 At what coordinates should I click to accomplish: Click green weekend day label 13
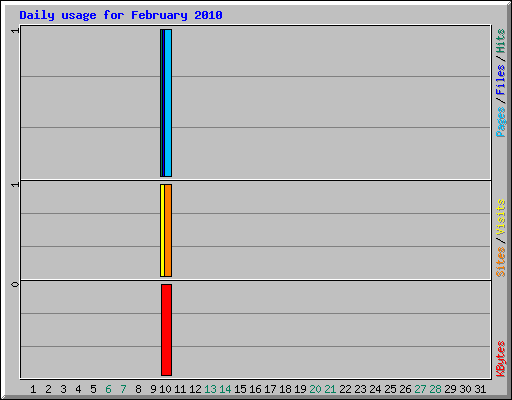(x=210, y=389)
